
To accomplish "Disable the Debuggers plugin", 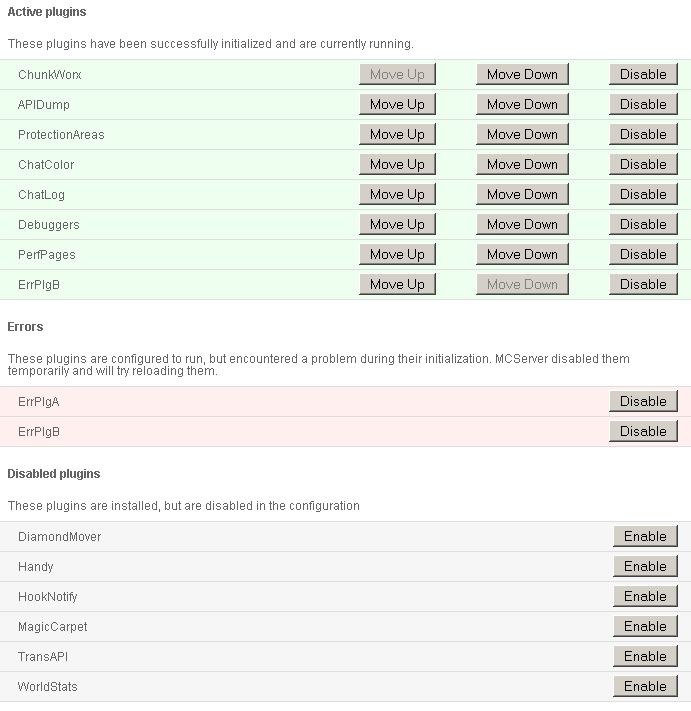I will [643, 224].
